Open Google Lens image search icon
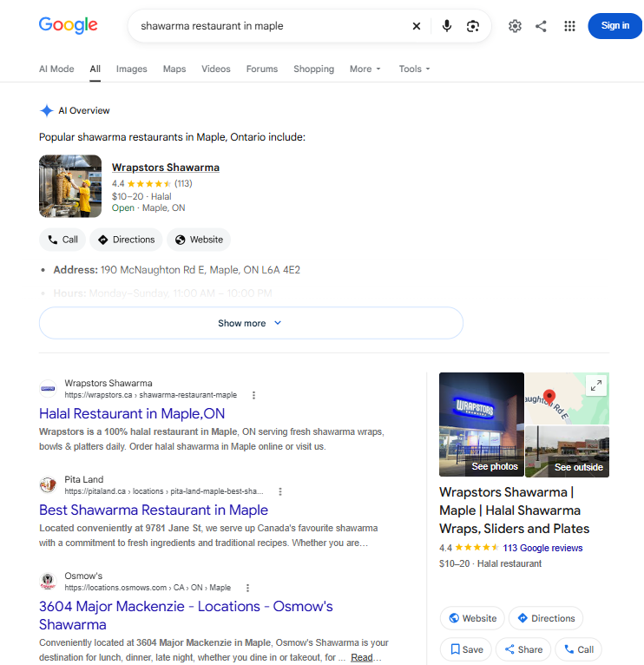The image size is (644, 665). [x=473, y=26]
